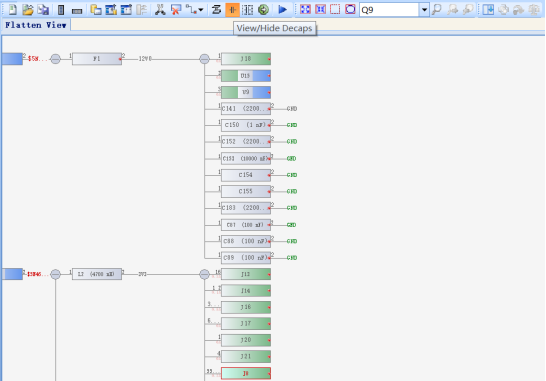Select the J20 connector block
This screenshot has height=381, width=546.
[x=246, y=340]
